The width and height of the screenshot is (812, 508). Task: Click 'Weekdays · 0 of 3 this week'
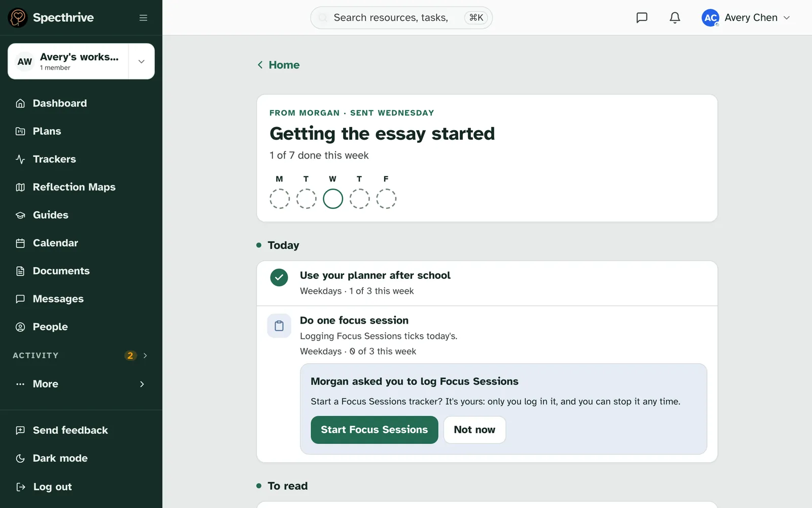point(358,352)
